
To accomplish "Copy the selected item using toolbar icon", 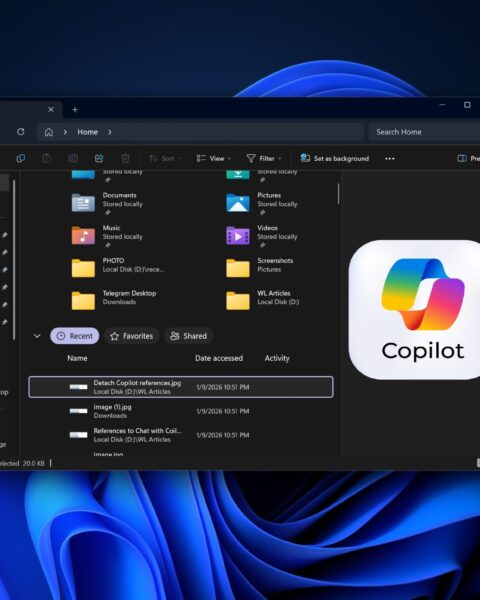I will (21, 158).
